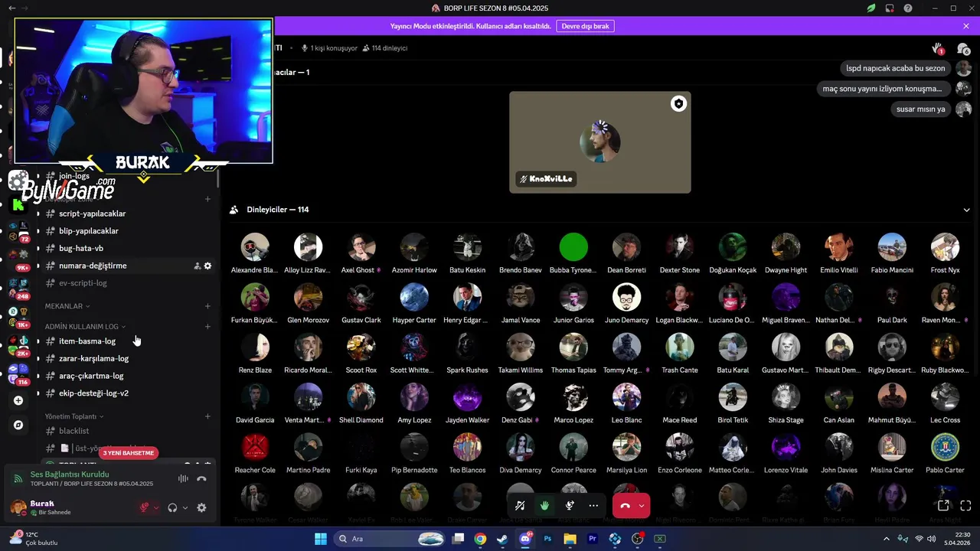Image resolution: width=980 pixels, height=551 pixels.
Task: Enter full screen stage view
Action: click(x=965, y=506)
